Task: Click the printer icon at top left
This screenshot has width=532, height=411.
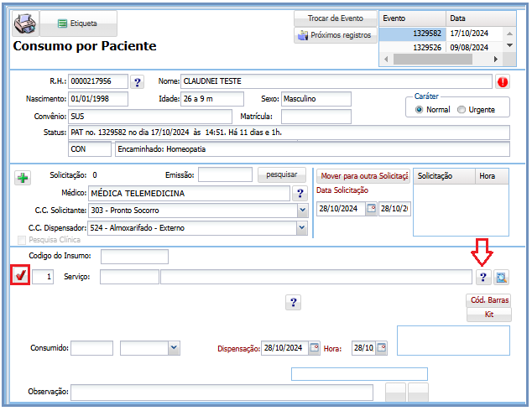Action: tap(24, 23)
